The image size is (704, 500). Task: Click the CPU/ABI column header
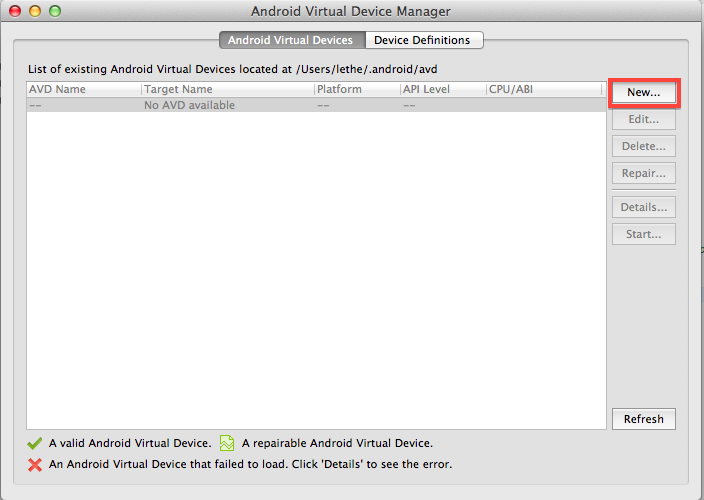coord(544,89)
